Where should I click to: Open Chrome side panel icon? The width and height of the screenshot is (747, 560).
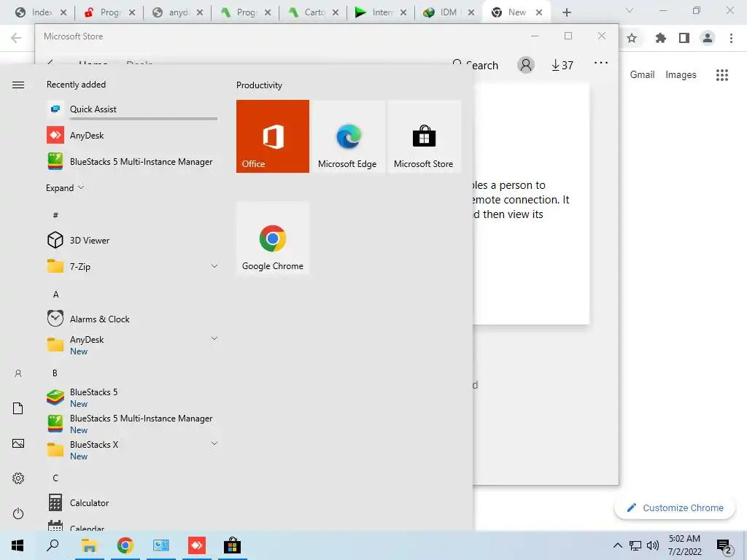pos(684,38)
